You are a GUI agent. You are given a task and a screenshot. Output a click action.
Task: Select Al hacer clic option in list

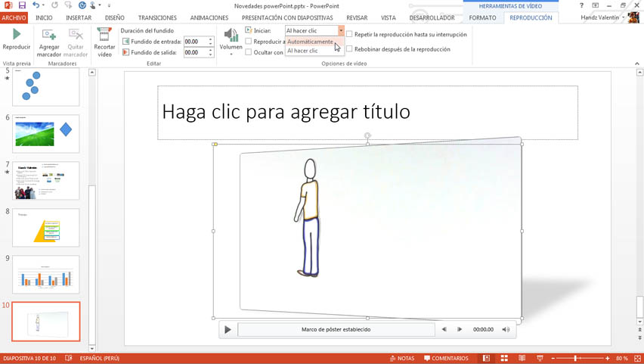coord(302,51)
